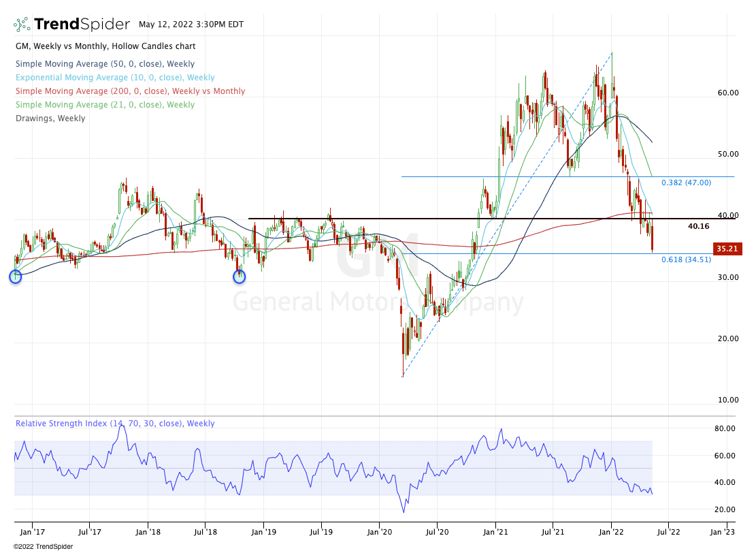Image resolution: width=756 pixels, height=553 pixels.
Task: Open the Relative Strength Index indicator label
Action: (x=115, y=424)
